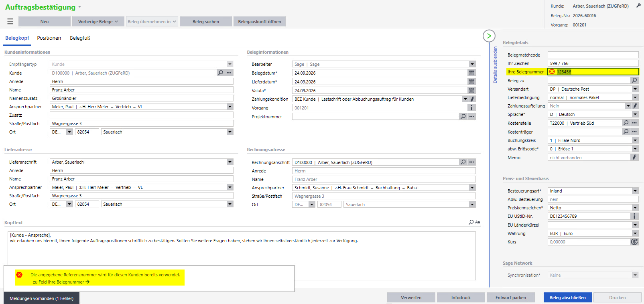Expand Lieferanschrift dropdown
This screenshot has height=304, width=644.
[230, 162]
